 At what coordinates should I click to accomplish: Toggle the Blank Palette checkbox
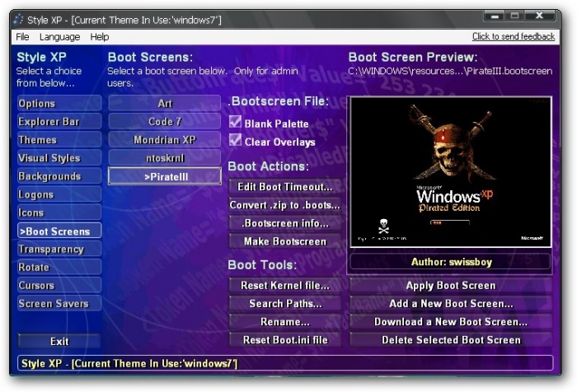point(236,122)
